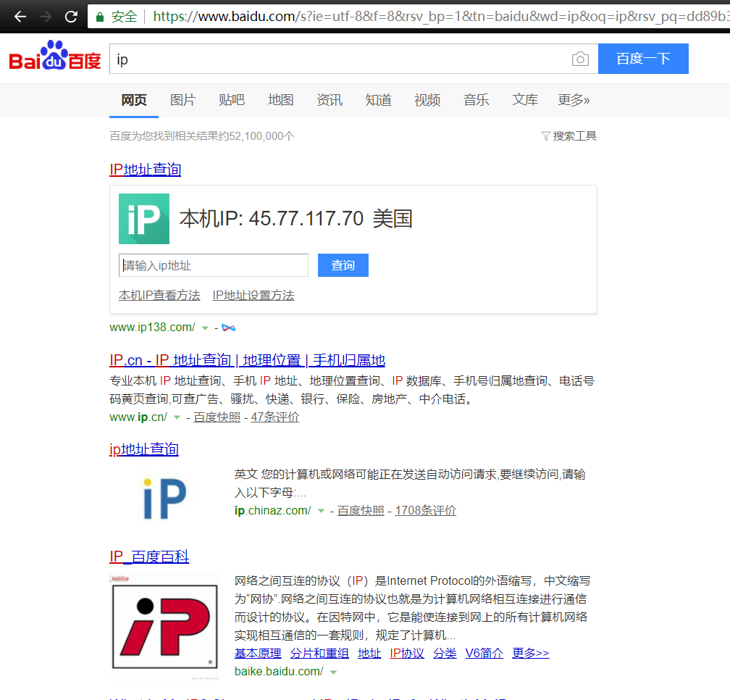Click the blue 查询 button
The height and width of the screenshot is (700, 730).
tap(343, 265)
